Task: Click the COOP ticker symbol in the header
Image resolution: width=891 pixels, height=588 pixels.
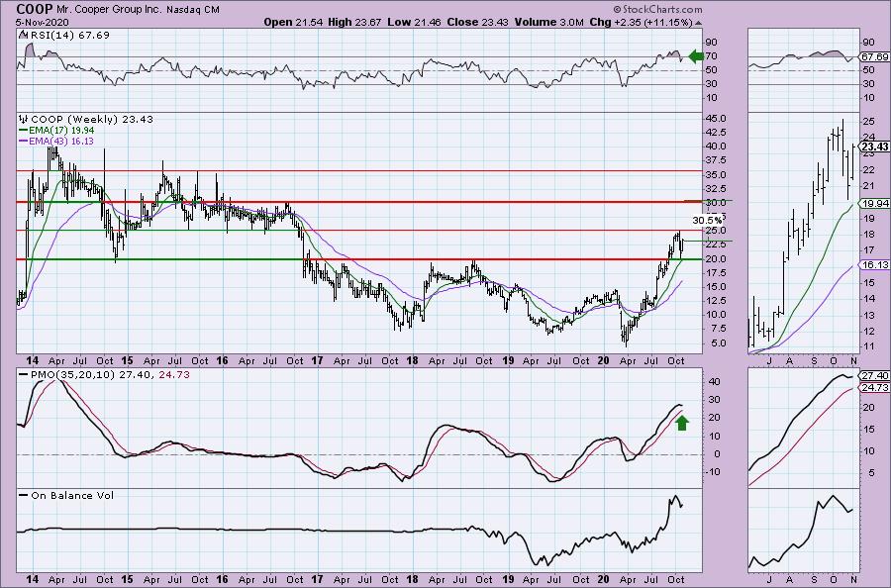Action: click(x=36, y=9)
